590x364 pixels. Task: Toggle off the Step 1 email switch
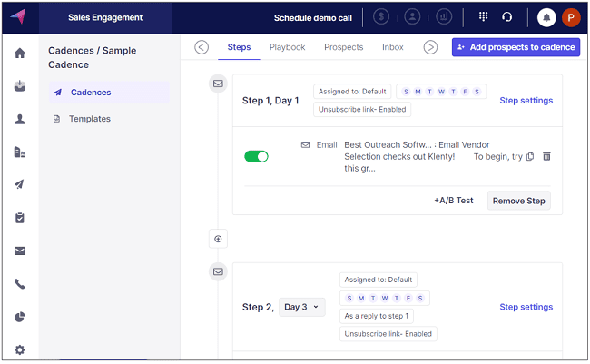[x=257, y=156]
